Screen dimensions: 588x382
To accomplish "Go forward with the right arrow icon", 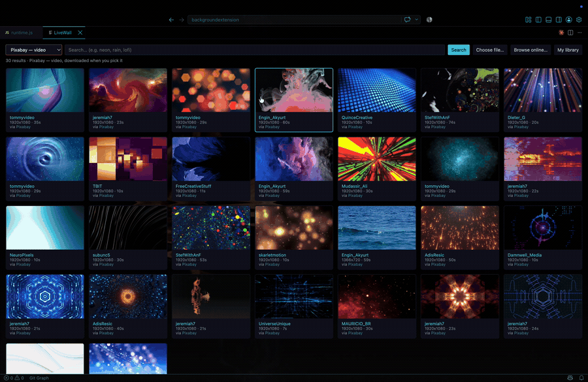I will pyautogui.click(x=182, y=20).
